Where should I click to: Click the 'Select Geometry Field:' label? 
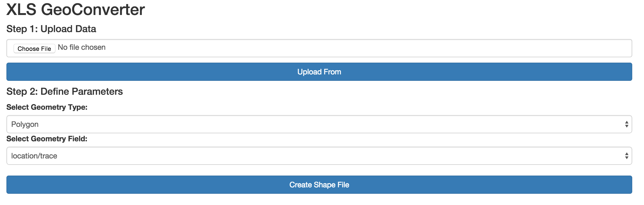click(47, 139)
